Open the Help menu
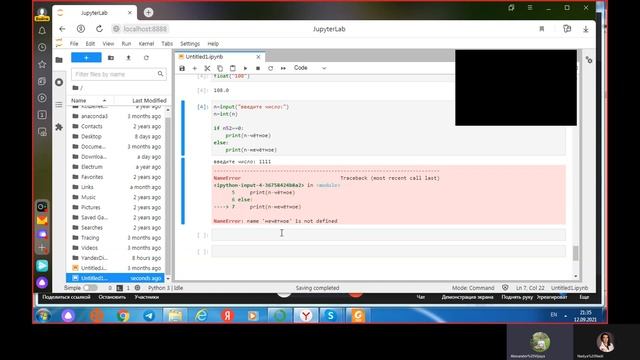 (x=213, y=44)
